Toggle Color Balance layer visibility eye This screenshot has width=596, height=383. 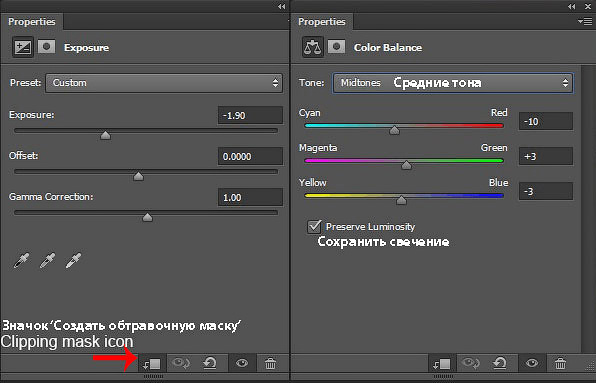coord(532,364)
